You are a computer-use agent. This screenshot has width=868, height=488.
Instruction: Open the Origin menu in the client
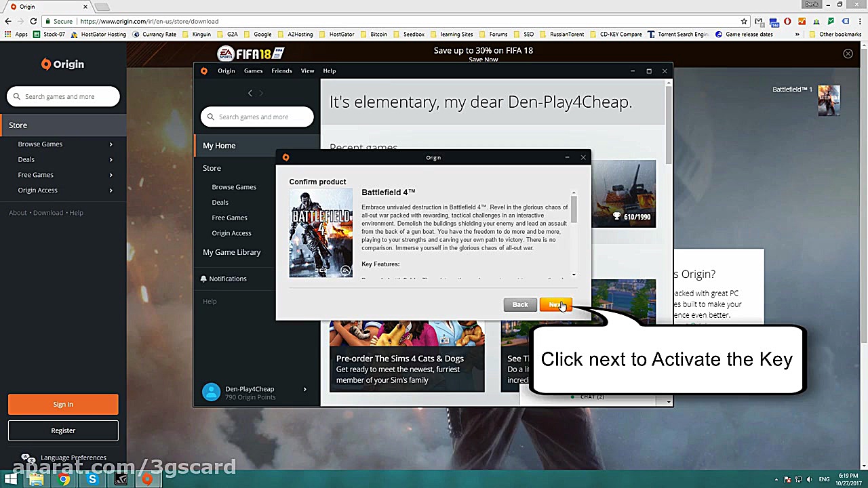tap(226, 70)
